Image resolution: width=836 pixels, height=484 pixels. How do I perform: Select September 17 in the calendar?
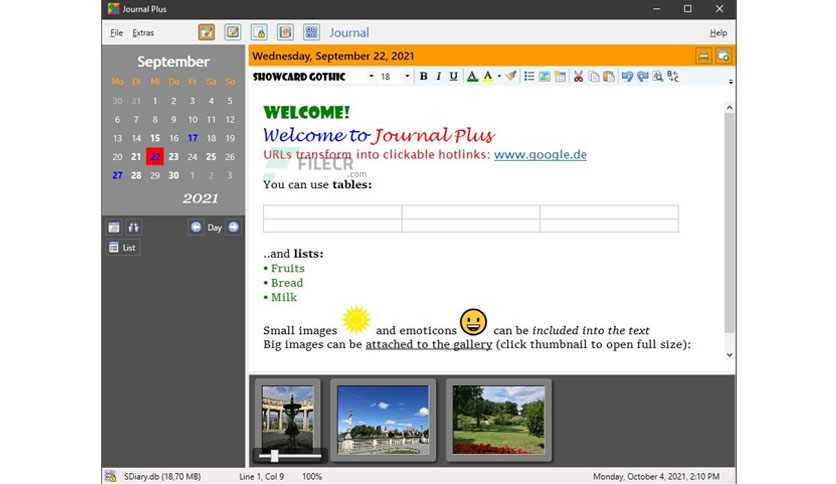tap(192, 138)
